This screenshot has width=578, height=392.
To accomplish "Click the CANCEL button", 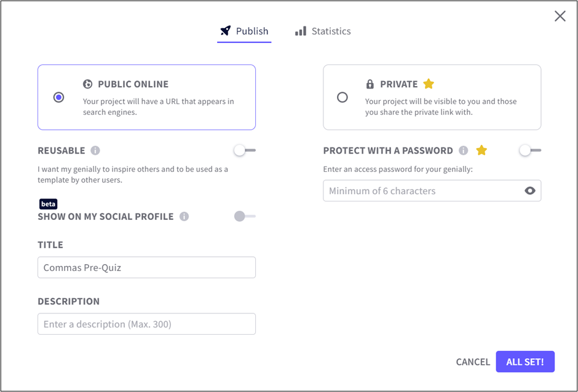I will tap(473, 362).
